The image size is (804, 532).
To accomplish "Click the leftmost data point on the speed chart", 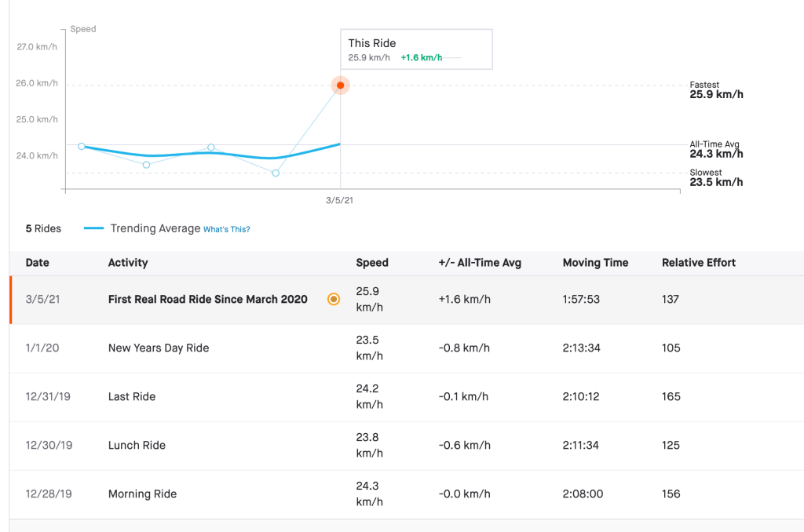I will (x=82, y=146).
